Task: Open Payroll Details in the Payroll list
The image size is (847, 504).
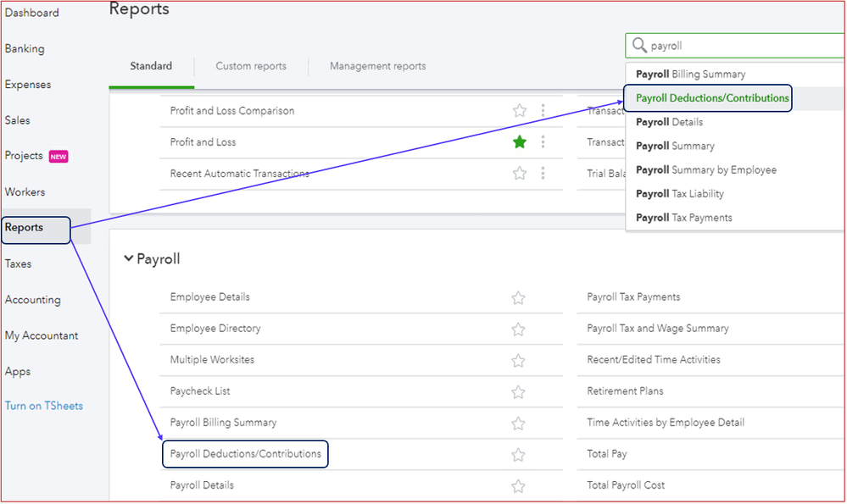Action: 202,485
